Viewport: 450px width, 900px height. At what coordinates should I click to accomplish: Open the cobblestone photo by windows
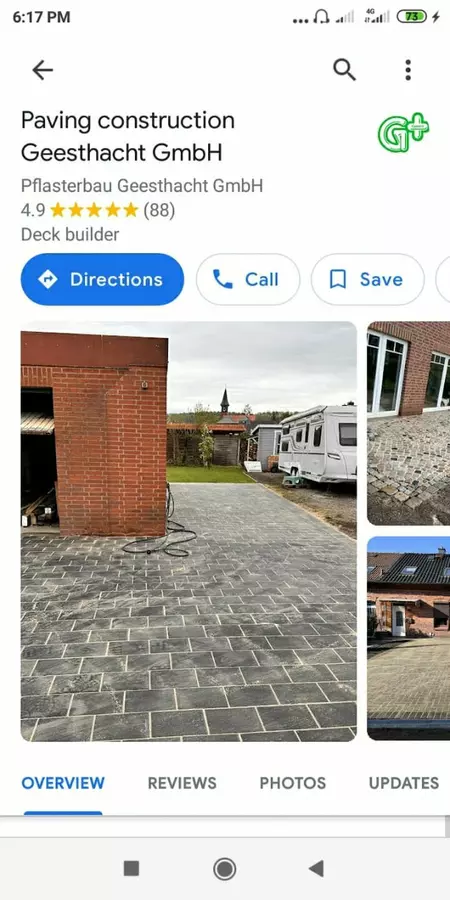(x=409, y=424)
